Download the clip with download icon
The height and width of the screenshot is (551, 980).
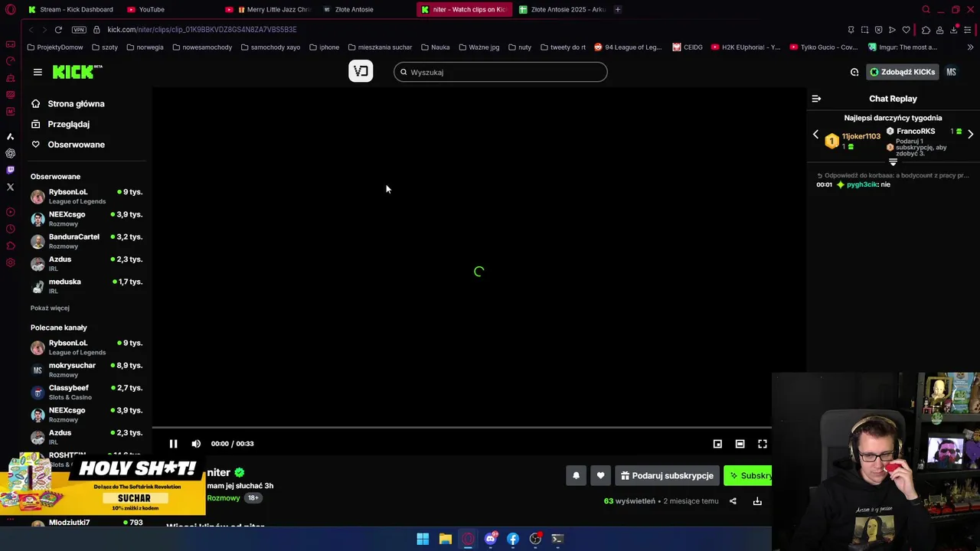757,501
